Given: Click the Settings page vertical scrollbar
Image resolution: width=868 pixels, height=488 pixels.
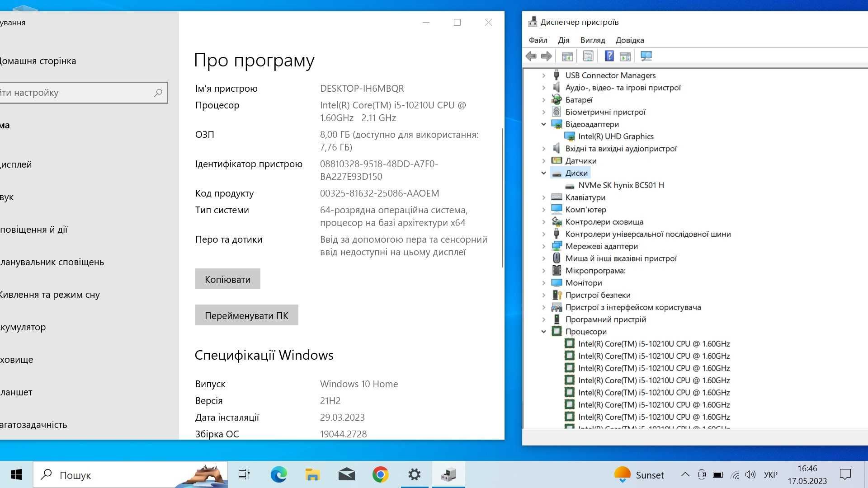Looking at the screenshot, I should tap(502, 197).
